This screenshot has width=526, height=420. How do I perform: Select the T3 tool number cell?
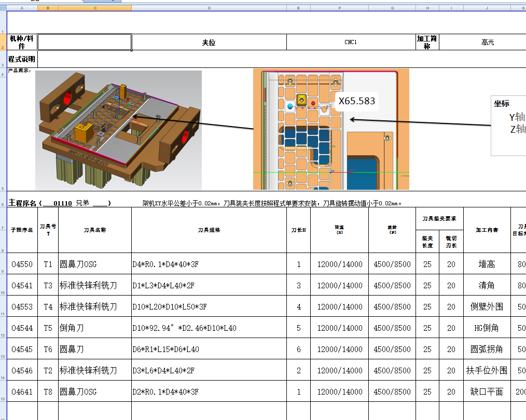click(x=47, y=285)
